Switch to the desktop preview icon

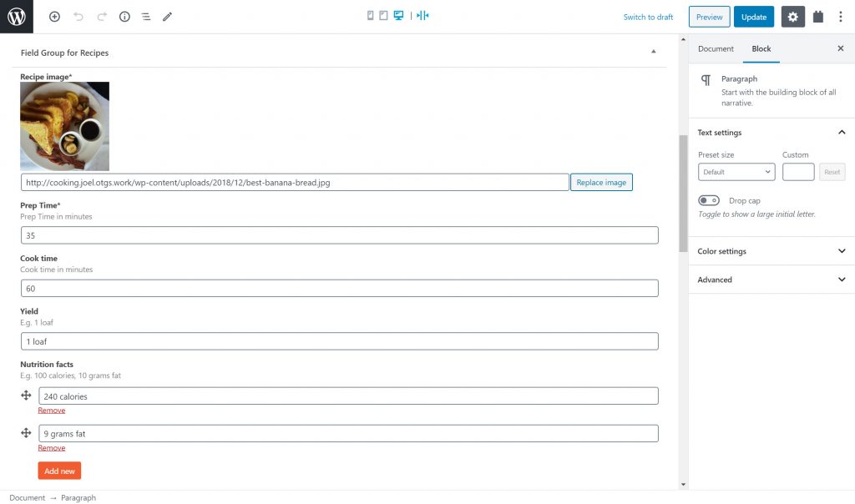coord(398,16)
